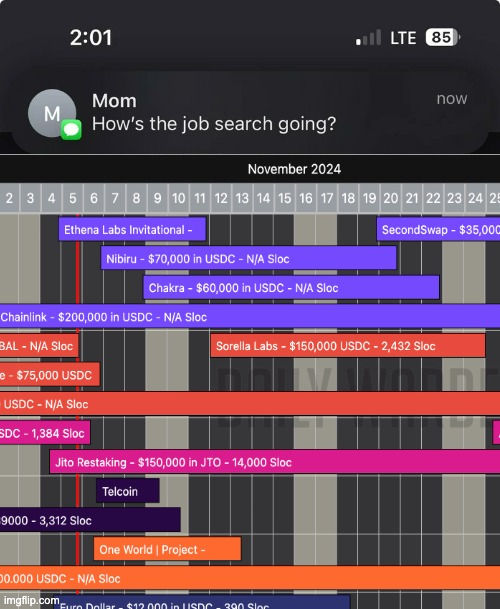Select day 12 in the date header
This screenshot has width=500, height=609.
pyautogui.click(x=221, y=198)
